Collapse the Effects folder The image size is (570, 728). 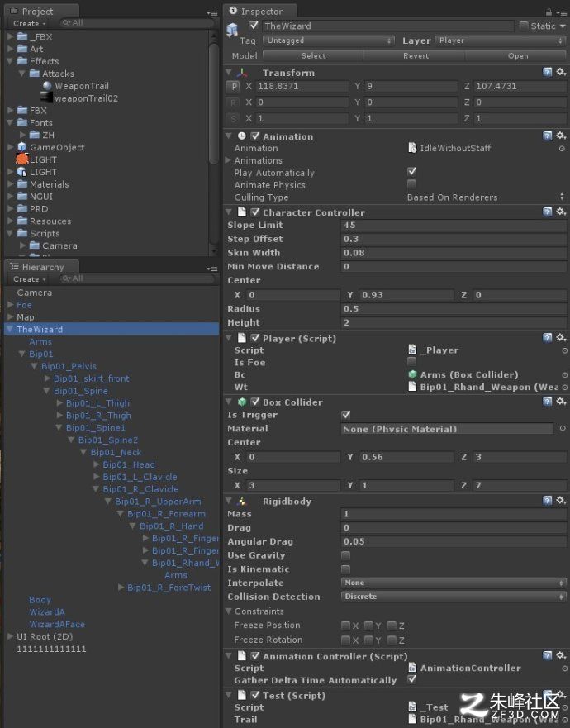(x=10, y=61)
